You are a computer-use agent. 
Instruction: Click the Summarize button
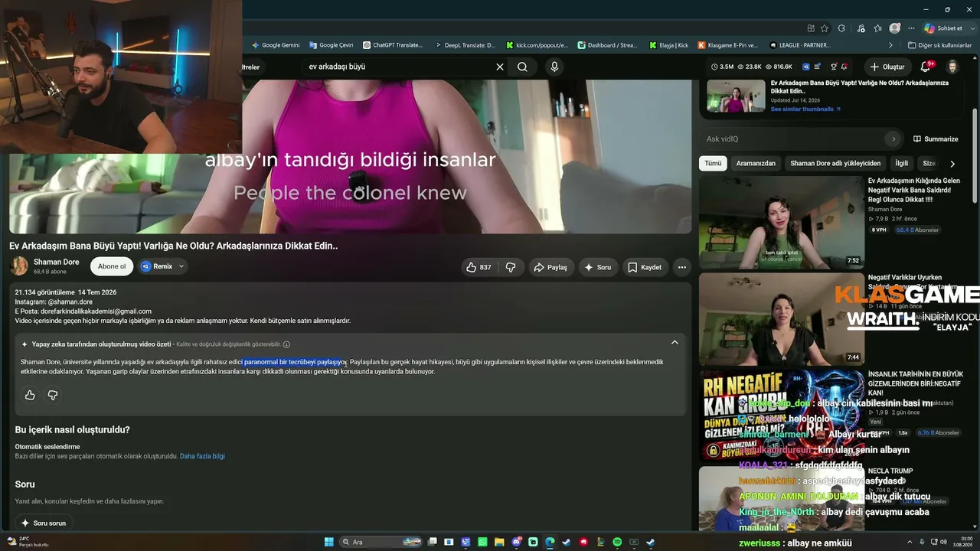pos(936,139)
